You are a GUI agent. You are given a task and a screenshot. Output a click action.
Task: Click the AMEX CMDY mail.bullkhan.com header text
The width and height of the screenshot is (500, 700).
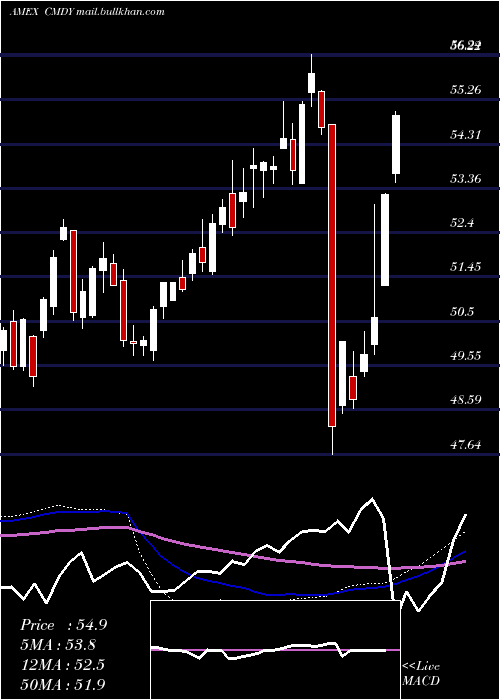(87, 12)
